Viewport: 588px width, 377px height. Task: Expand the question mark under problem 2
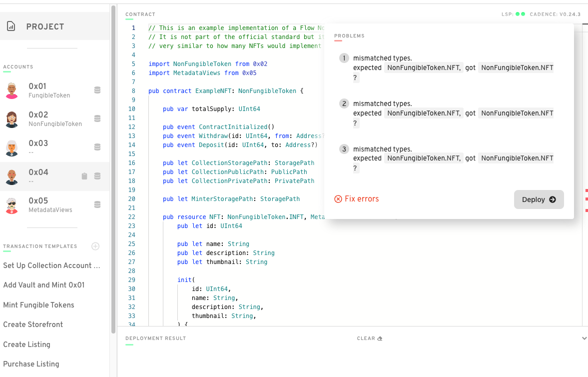(355, 122)
